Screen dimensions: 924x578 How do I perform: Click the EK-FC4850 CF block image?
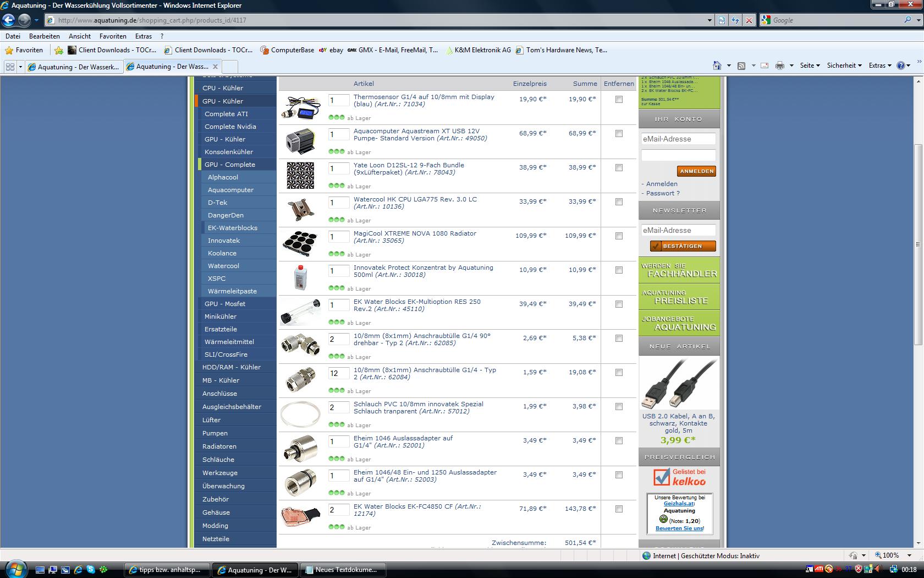pos(300,517)
